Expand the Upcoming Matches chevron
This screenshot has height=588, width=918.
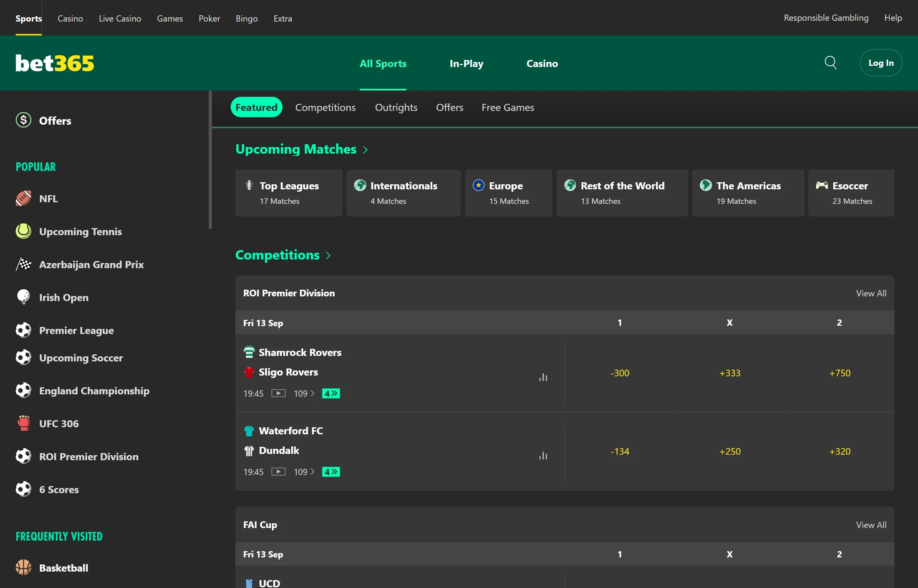tap(366, 150)
